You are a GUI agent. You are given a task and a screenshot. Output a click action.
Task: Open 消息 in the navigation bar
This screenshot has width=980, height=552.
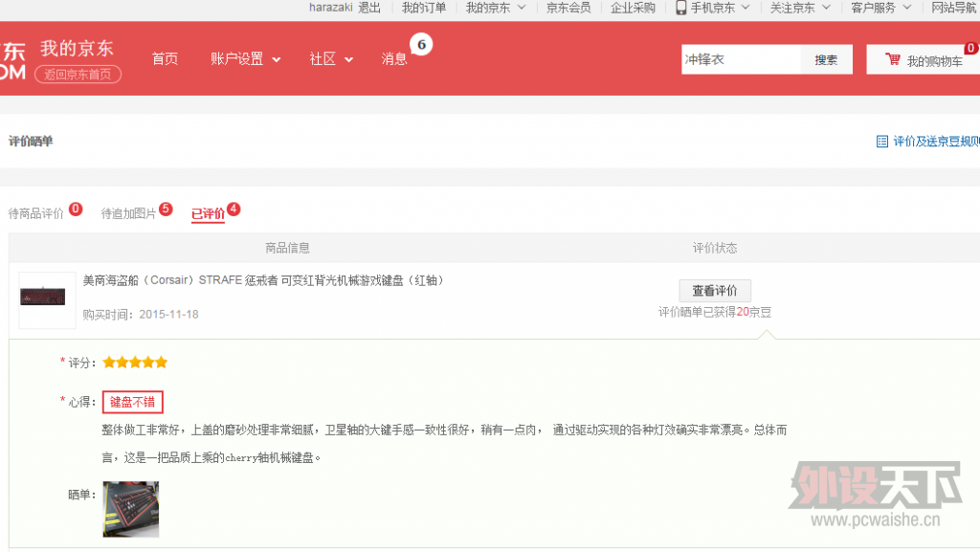point(394,58)
